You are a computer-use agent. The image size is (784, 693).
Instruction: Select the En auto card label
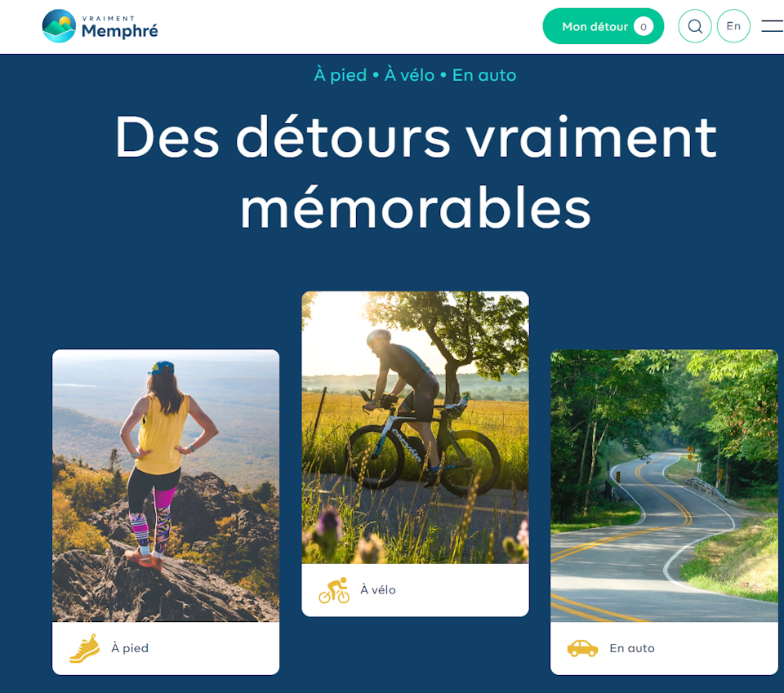[x=632, y=648]
